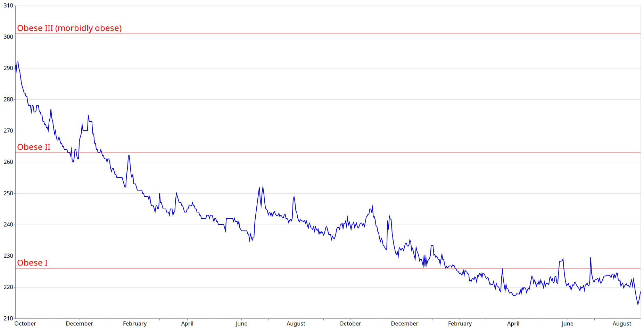The height and width of the screenshot is (332, 644).
Task: Click the first 'June' x-axis label
Action: click(x=241, y=324)
